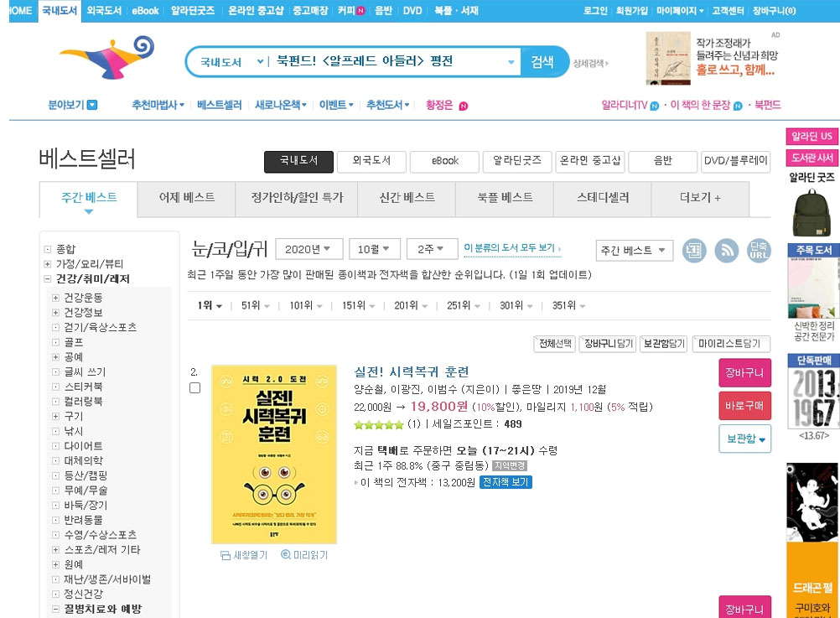The width and height of the screenshot is (840, 618).
Task: Select checkbox for book ranked 2
Action: (x=195, y=387)
